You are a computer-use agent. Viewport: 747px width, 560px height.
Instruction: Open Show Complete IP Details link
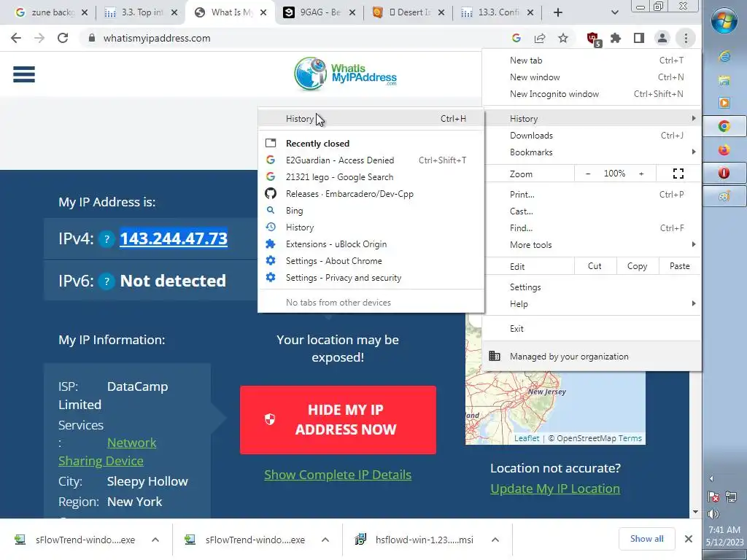pyautogui.click(x=338, y=475)
